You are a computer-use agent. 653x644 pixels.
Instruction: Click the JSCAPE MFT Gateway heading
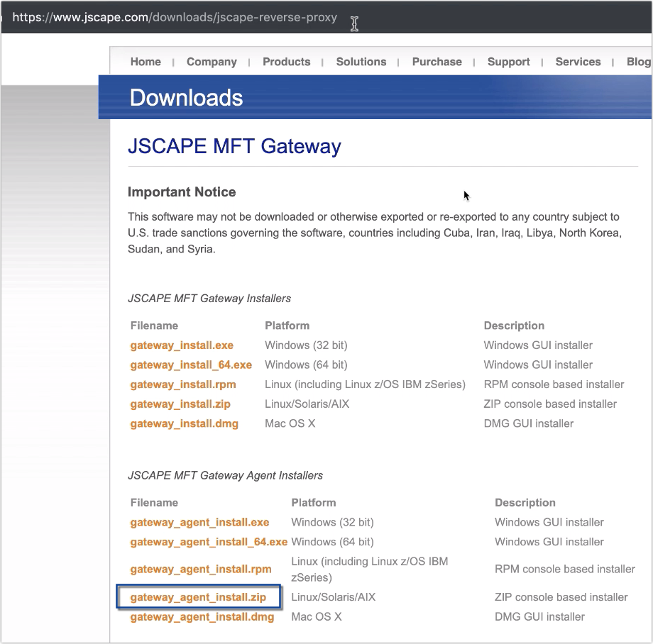[234, 146]
